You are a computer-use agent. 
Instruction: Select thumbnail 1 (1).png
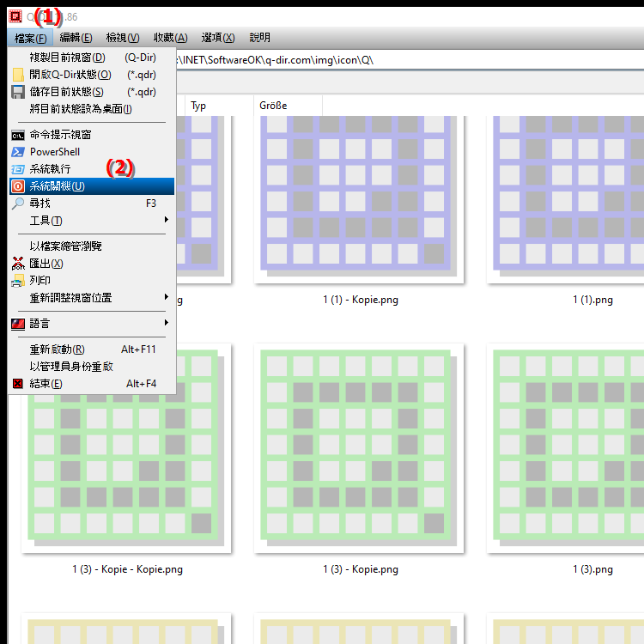(x=566, y=199)
